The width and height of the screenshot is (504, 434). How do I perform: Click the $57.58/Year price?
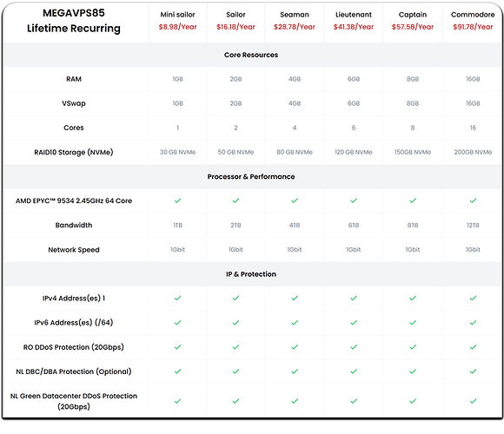point(413,27)
